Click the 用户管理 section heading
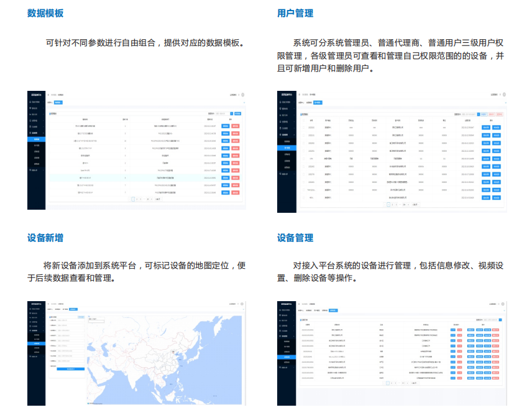The image size is (532, 420). point(295,13)
